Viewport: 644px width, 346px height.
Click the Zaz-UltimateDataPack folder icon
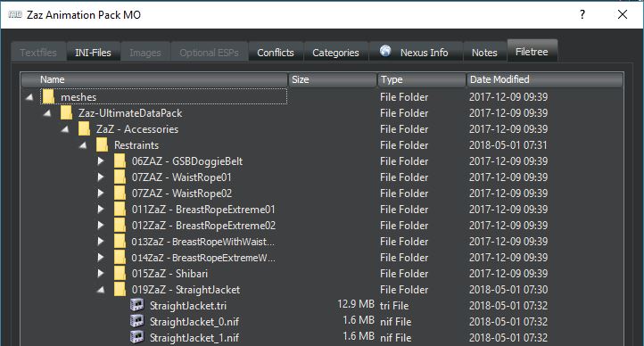point(66,113)
